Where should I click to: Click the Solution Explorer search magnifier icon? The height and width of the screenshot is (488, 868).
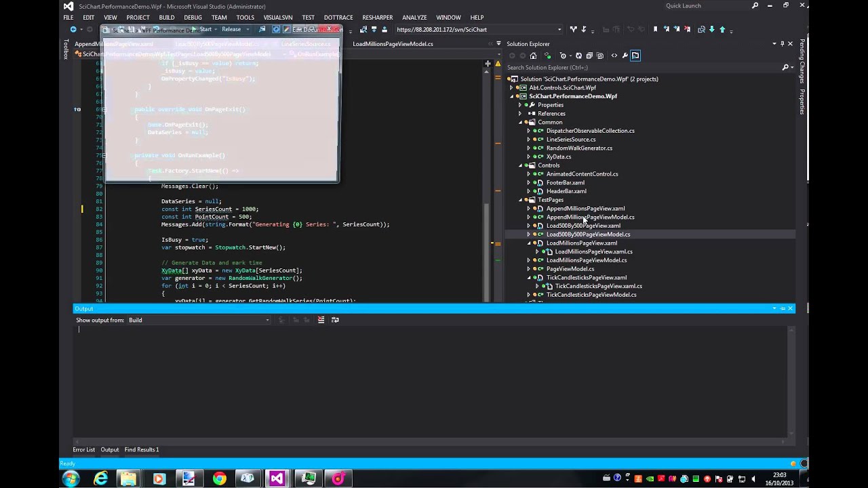785,67
